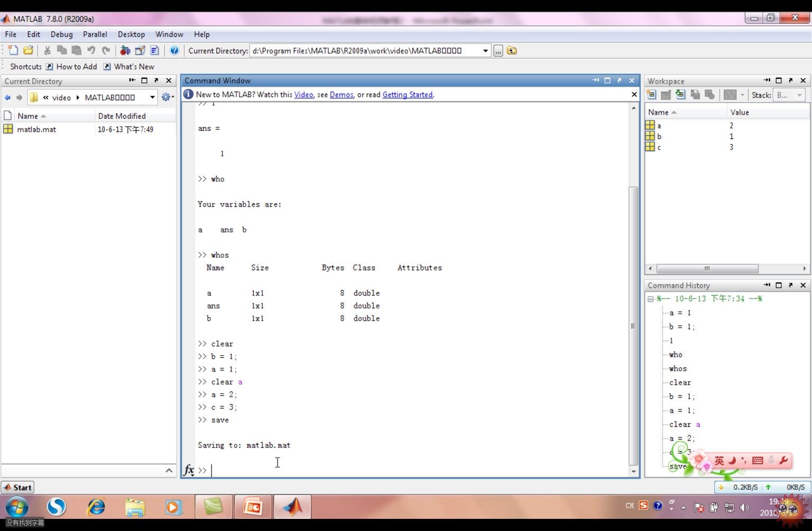Click the Cut scissors icon
Image resolution: width=812 pixels, height=531 pixels.
click(47, 51)
